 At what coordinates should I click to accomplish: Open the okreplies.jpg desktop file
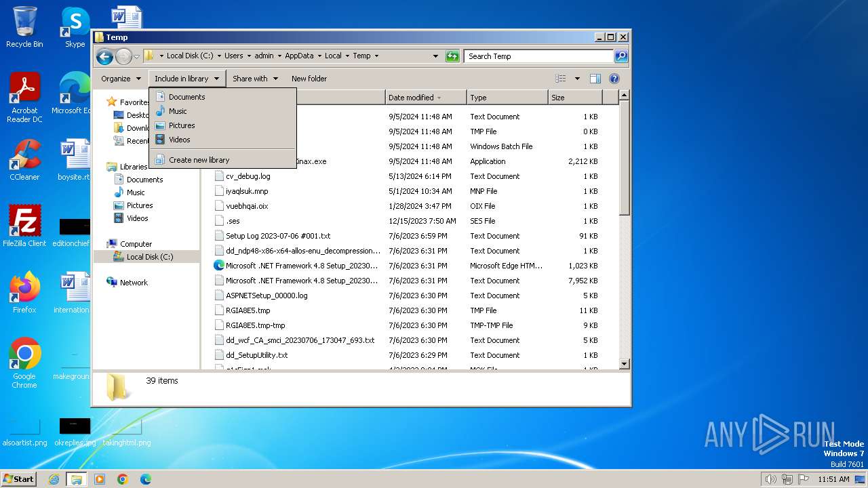(x=75, y=431)
